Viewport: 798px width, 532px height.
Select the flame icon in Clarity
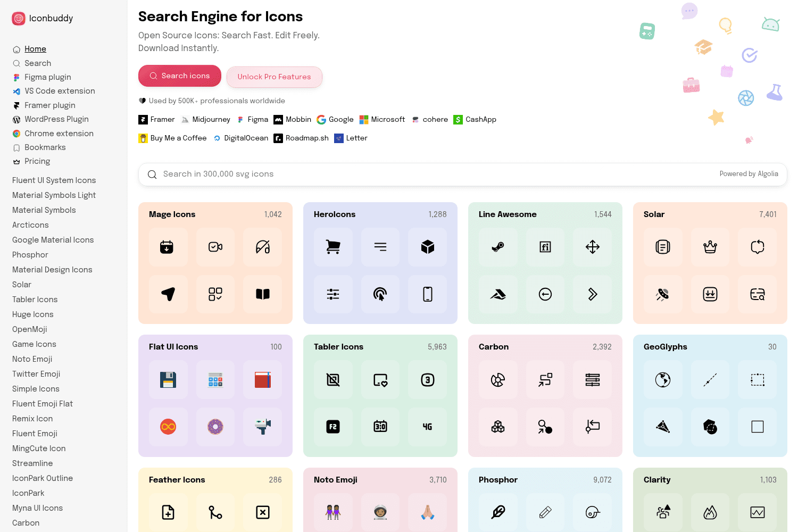[x=710, y=512]
